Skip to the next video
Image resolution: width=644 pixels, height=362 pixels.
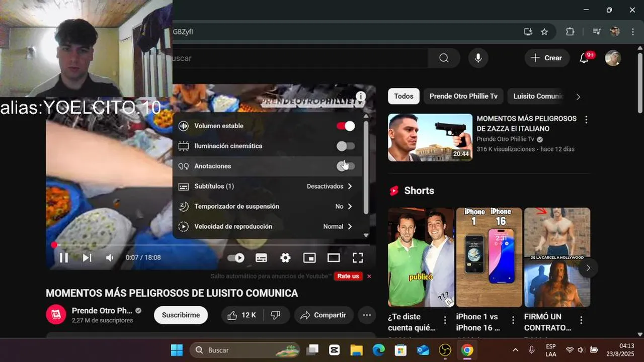[x=87, y=258]
